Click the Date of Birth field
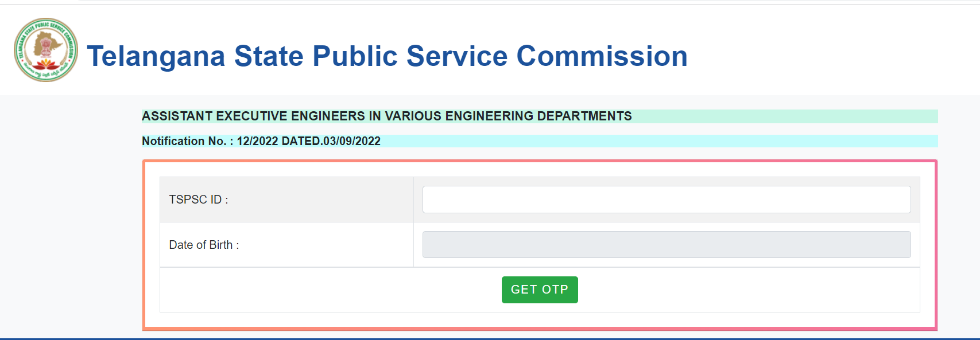This screenshot has height=340, width=980. pyautogui.click(x=667, y=245)
